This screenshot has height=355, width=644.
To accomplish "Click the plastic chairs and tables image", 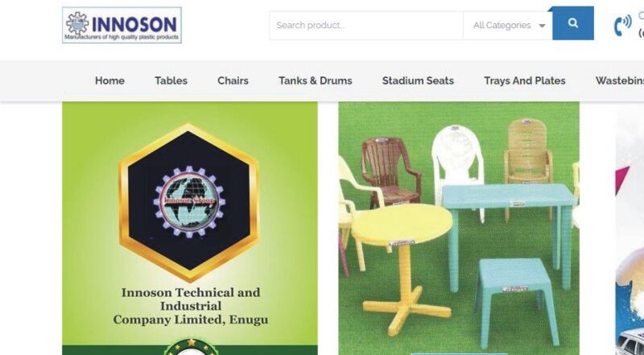I will tap(459, 229).
